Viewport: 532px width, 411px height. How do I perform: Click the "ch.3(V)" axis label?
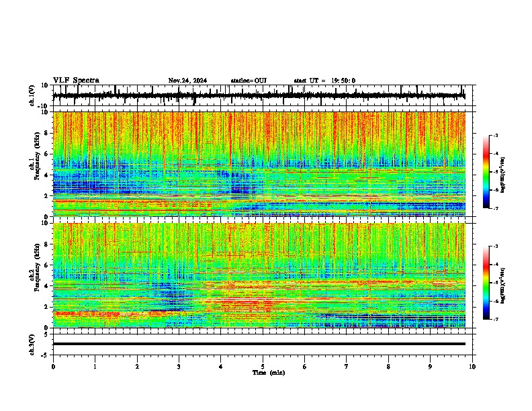[32, 345]
